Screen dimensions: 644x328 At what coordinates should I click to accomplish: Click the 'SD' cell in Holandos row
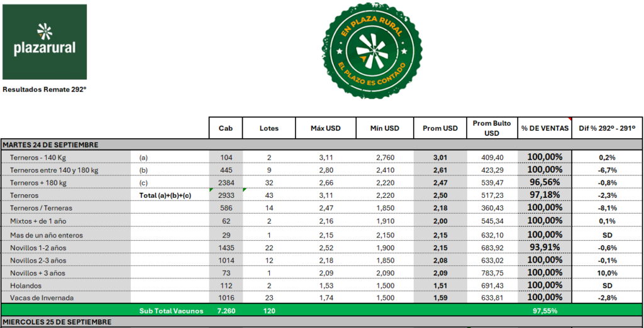click(x=608, y=285)
